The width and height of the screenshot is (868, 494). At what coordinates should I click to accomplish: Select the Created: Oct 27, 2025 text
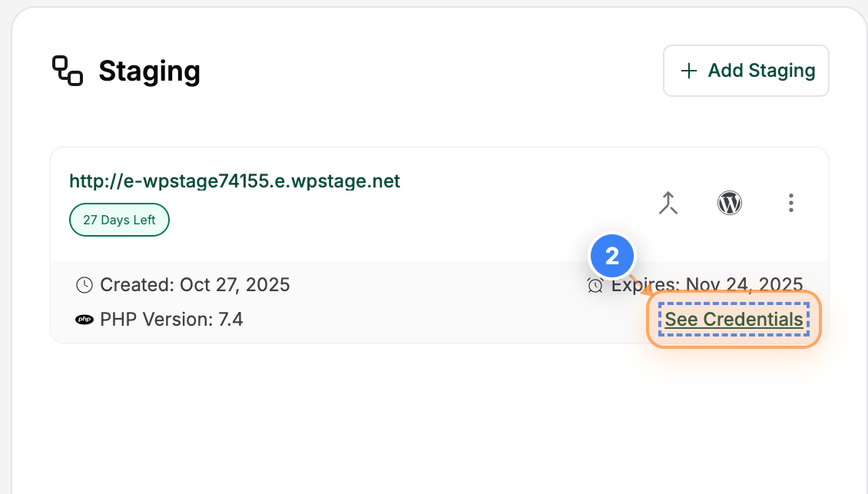pyautogui.click(x=194, y=284)
